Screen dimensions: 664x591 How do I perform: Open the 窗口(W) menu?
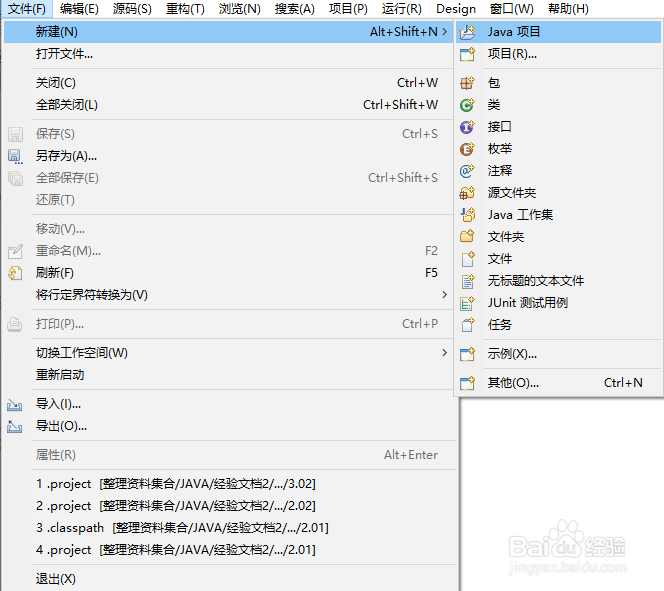(512, 9)
